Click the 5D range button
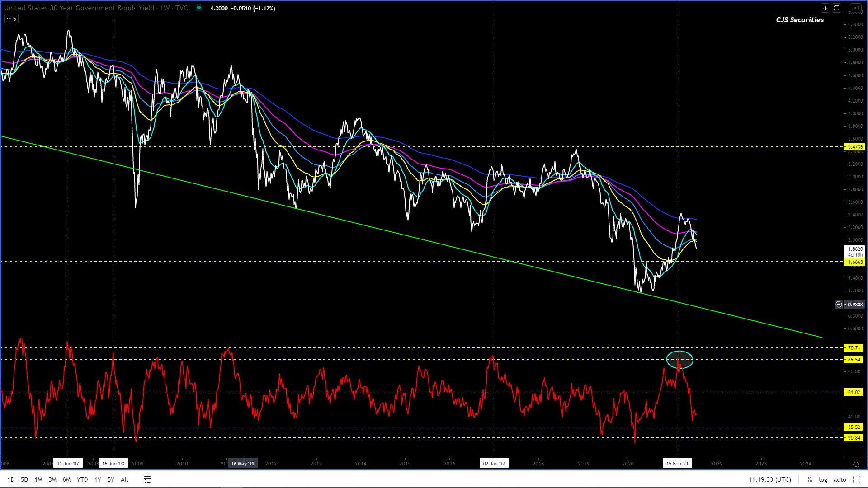 click(24, 479)
